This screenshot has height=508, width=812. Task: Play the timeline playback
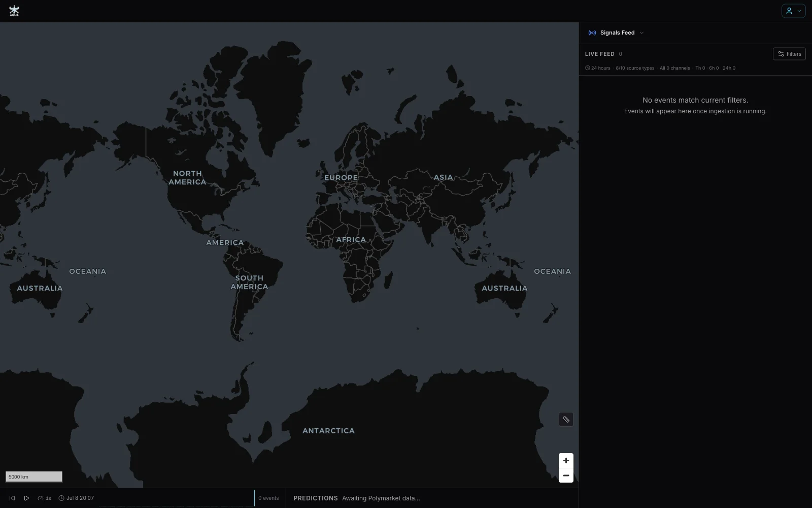click(26, 498)
